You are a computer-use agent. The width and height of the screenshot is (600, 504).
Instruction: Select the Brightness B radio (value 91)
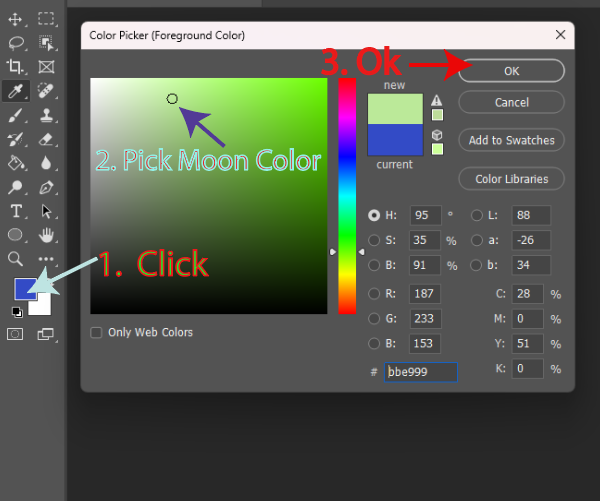[x=374, y=265]
